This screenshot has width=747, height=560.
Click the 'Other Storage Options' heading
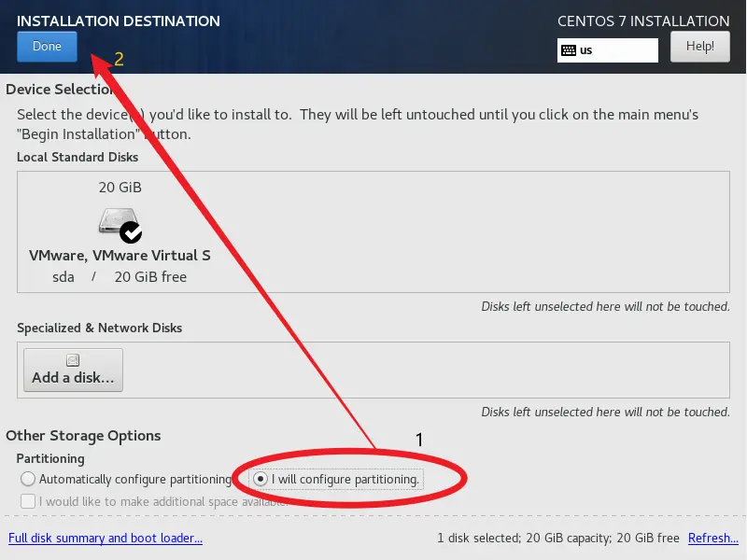83,436
